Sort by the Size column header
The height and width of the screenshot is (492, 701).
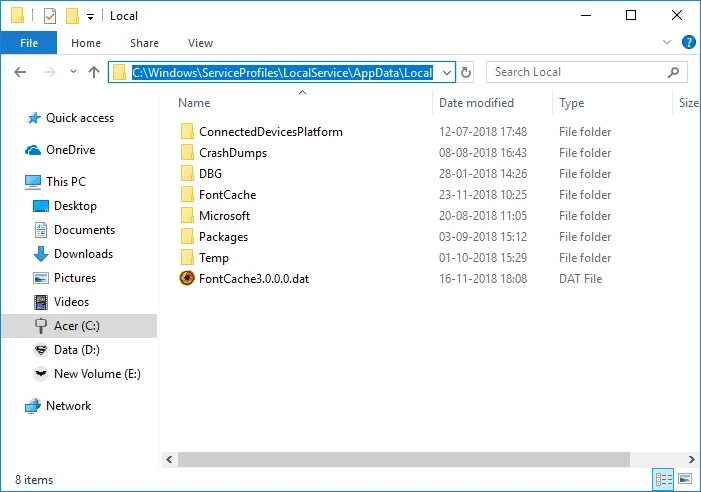tap(688, 103)
